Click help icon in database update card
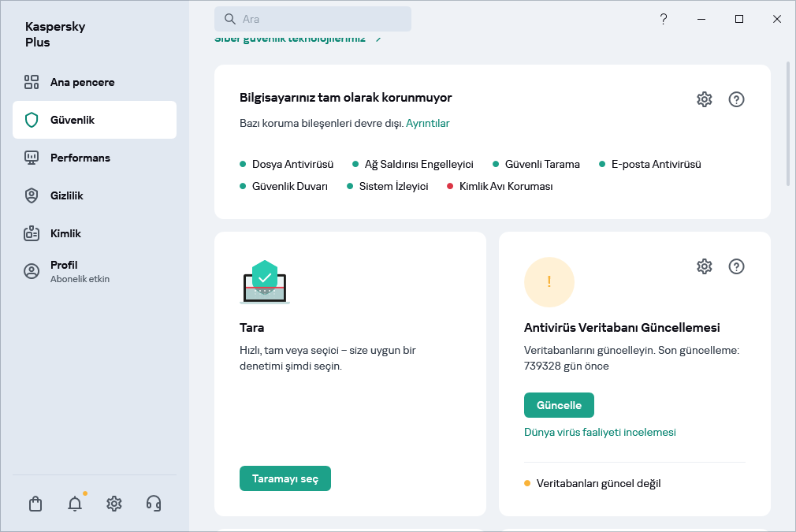 click(x=736, y=266)
